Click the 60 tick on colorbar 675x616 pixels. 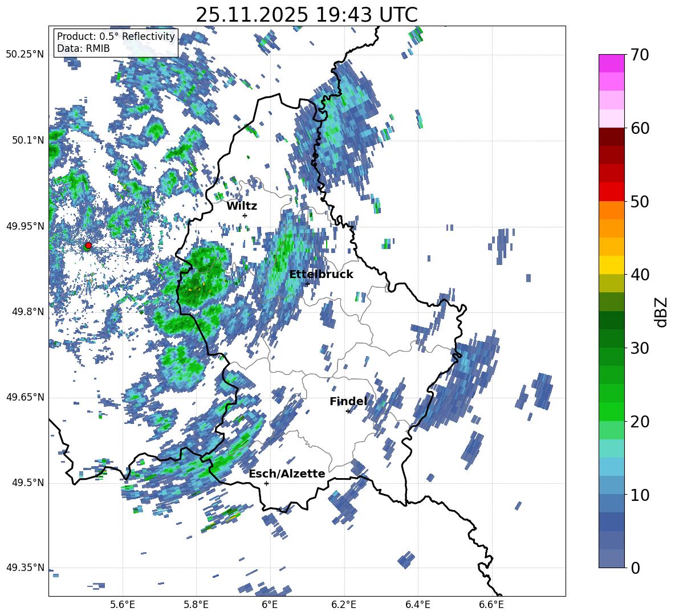639,128
